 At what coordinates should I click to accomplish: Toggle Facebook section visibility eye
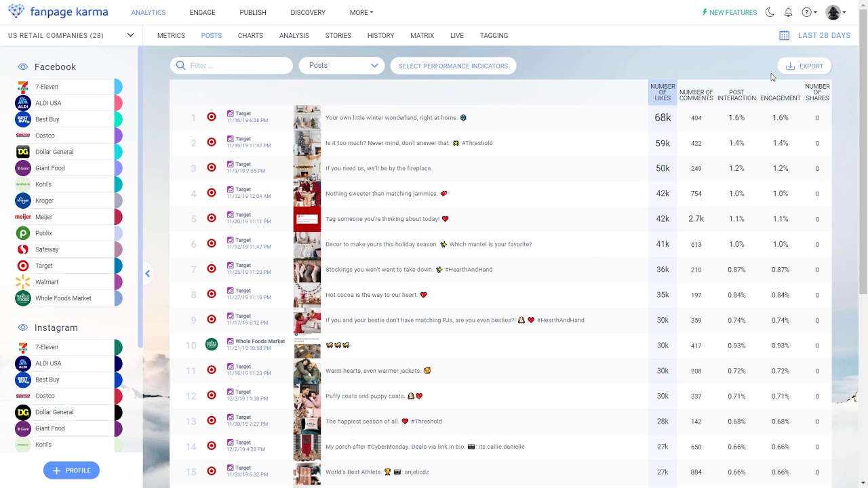tap(23, 67)
